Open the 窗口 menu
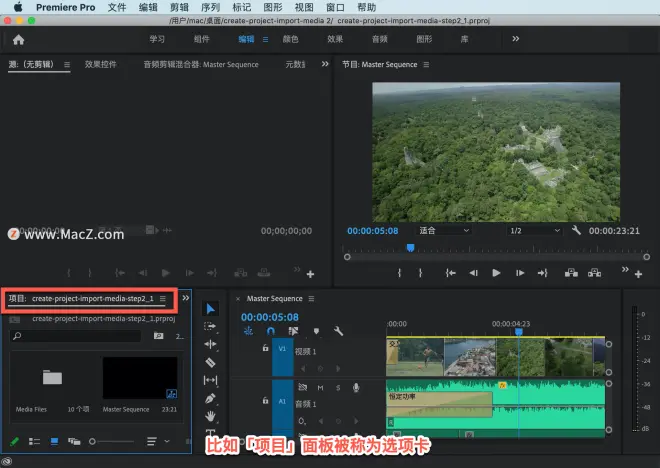 click(335, 7)
